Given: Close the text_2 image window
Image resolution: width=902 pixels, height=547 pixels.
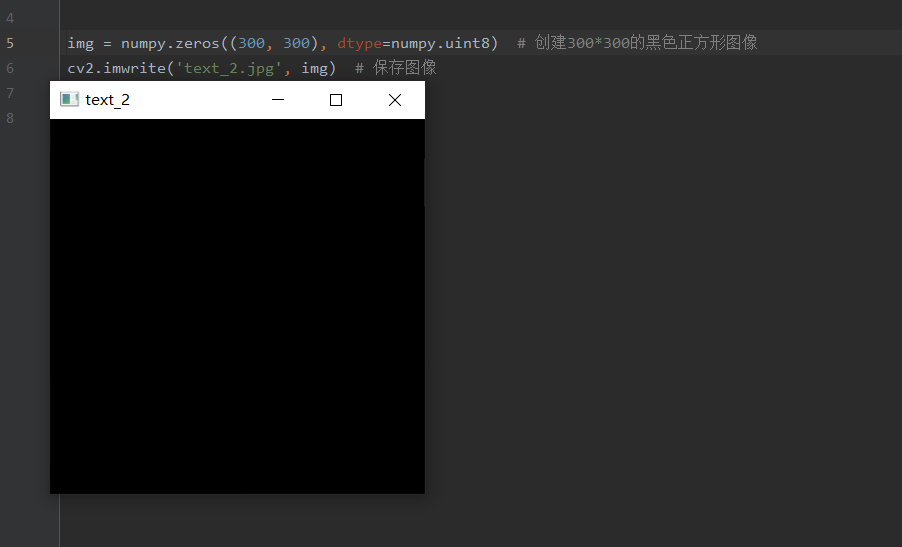Looking at the screenshot, I should 395,100.
